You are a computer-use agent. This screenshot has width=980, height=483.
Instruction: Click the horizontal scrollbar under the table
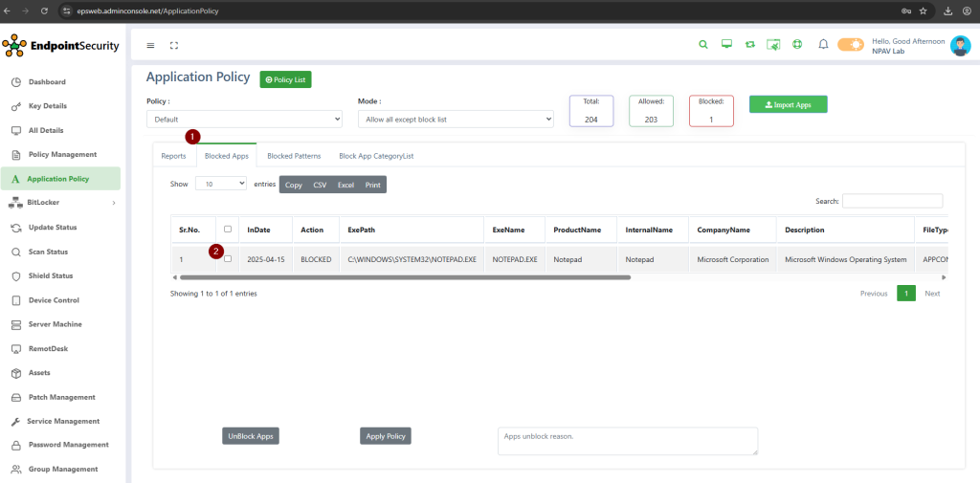402,277
